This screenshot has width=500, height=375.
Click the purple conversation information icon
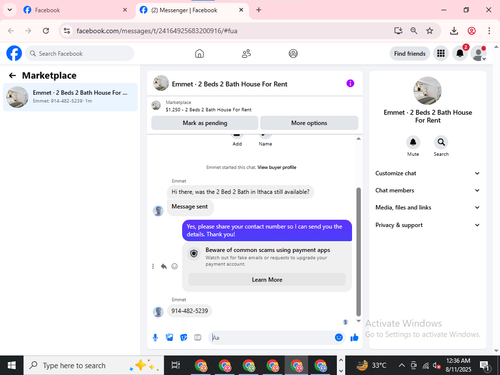coord(350,83)
